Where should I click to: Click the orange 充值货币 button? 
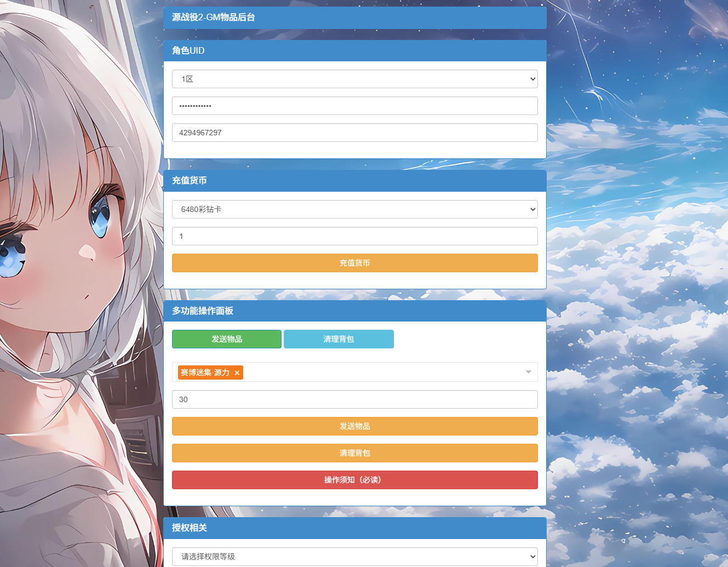click(x=354, y=263)
